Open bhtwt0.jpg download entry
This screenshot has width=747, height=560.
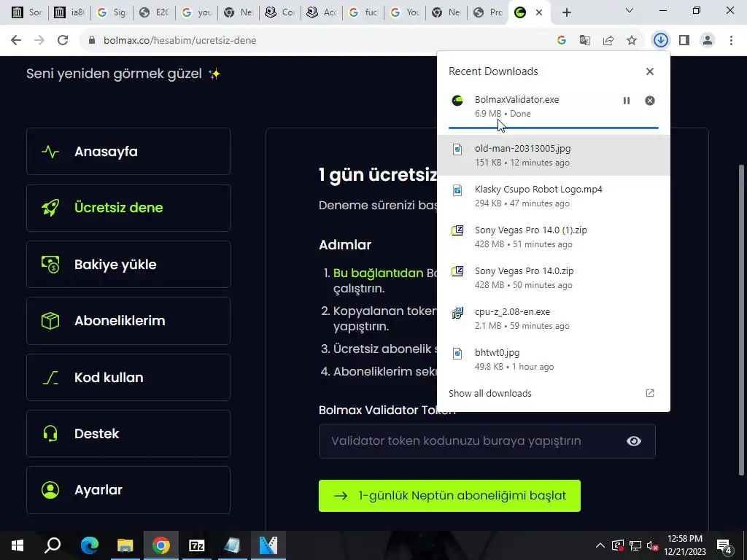pos(553,359)
